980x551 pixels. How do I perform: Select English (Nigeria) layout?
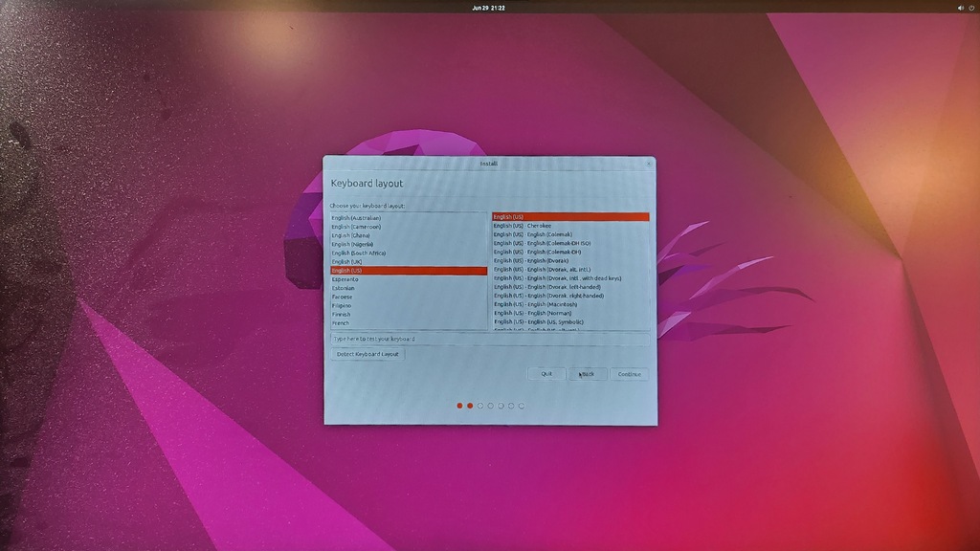tap(409, 244)
